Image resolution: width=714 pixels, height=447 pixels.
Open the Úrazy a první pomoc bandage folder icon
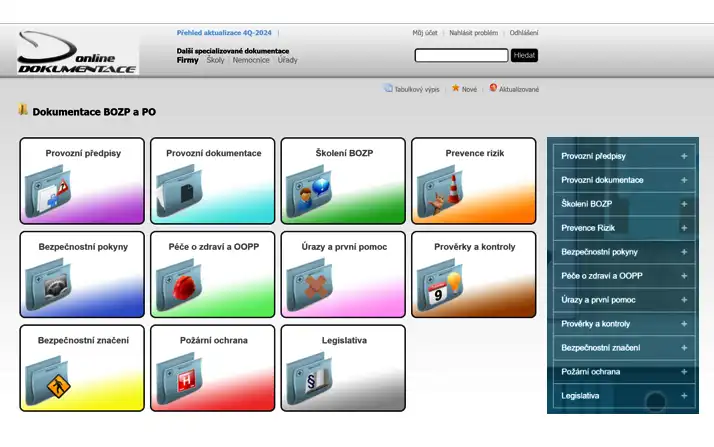click(309, 285)
